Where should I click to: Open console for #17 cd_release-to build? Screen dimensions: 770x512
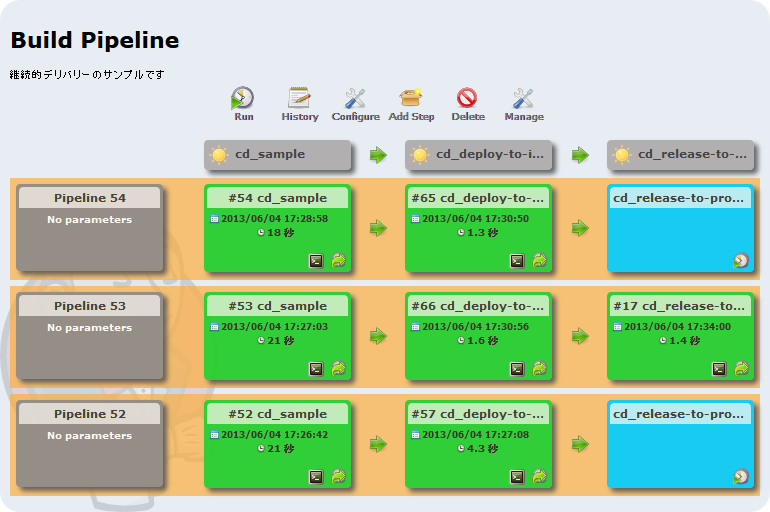[719, 368]
